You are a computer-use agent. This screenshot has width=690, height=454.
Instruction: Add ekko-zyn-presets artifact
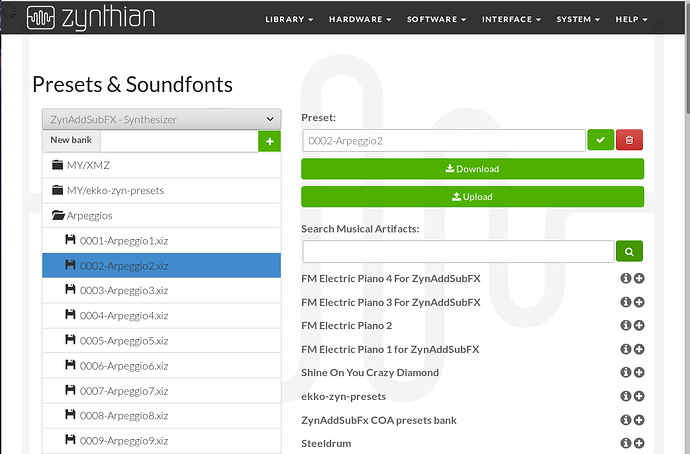tap(639, 396)
